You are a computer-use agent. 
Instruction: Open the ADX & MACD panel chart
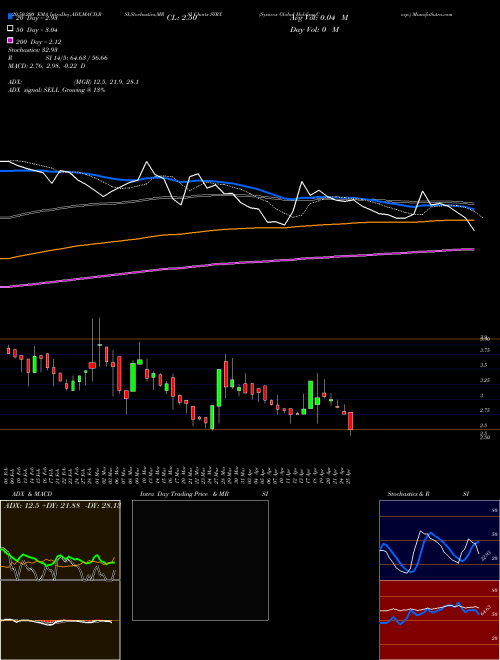click(60, 580)
